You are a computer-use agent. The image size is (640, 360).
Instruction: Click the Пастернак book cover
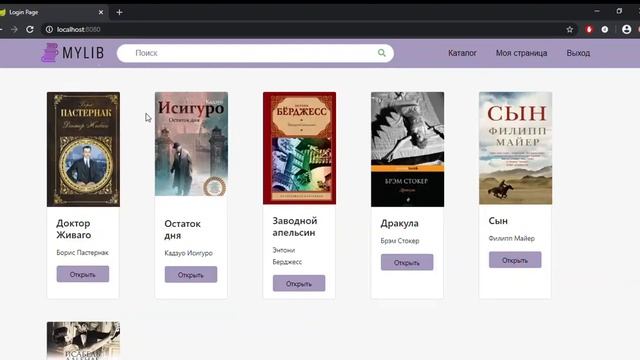[83, 149]
